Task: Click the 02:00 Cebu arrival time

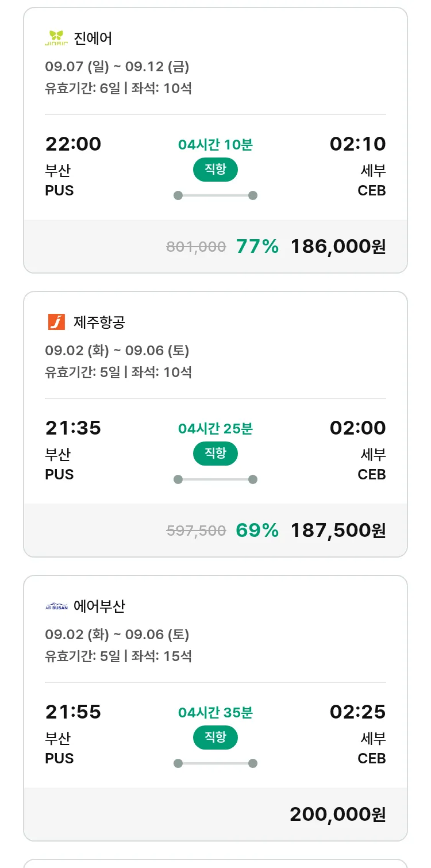Action: (357, 428)
